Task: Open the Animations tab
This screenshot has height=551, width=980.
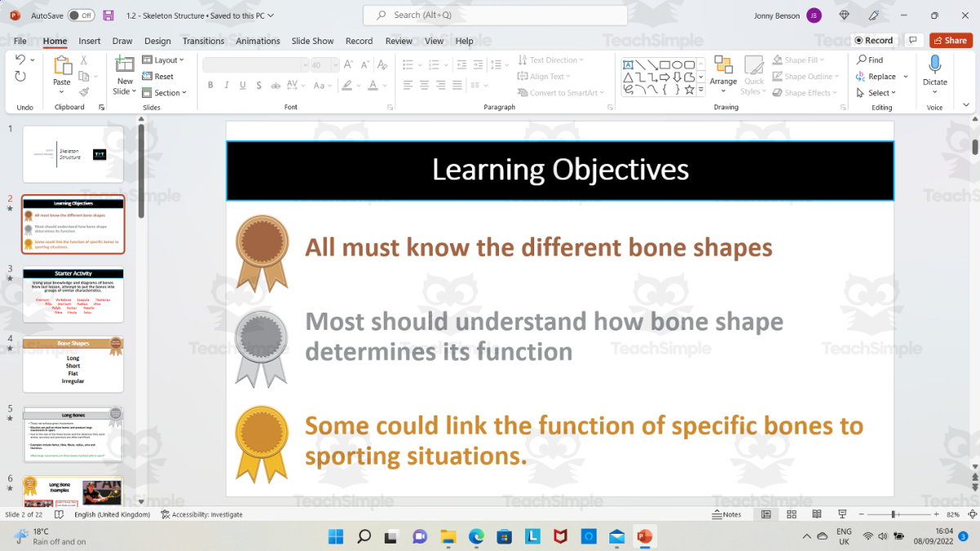Action: 258,41
